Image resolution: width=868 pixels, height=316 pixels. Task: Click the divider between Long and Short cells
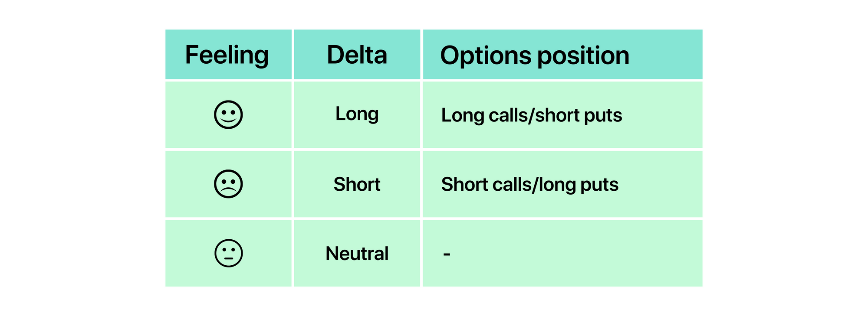pos(357,150)
